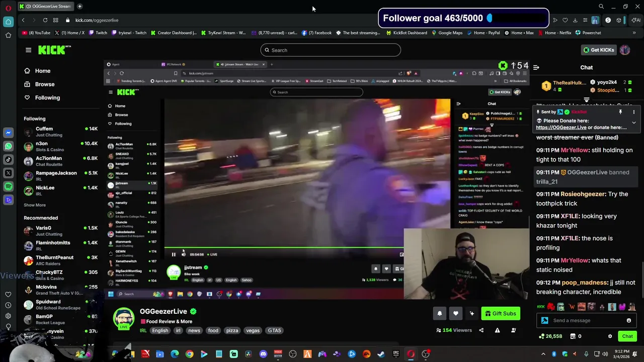644x362 pixels.
Task: Share the stream via share icon
Action: tap(481, 330)
